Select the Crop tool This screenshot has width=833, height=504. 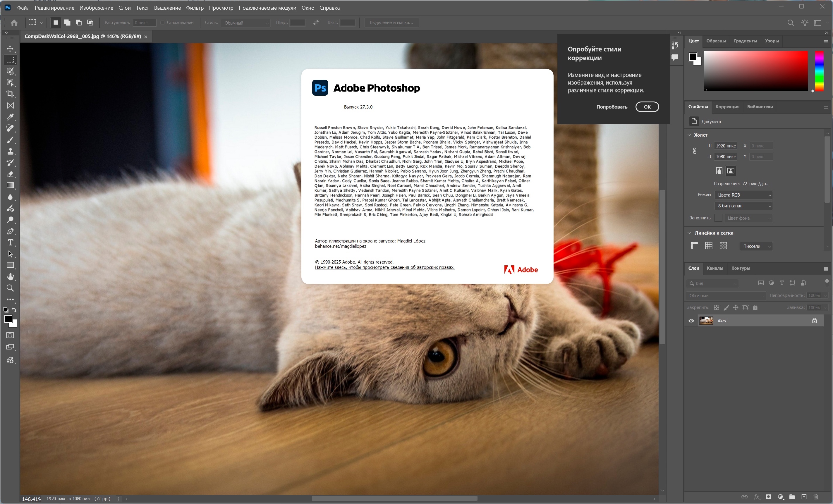10,94
